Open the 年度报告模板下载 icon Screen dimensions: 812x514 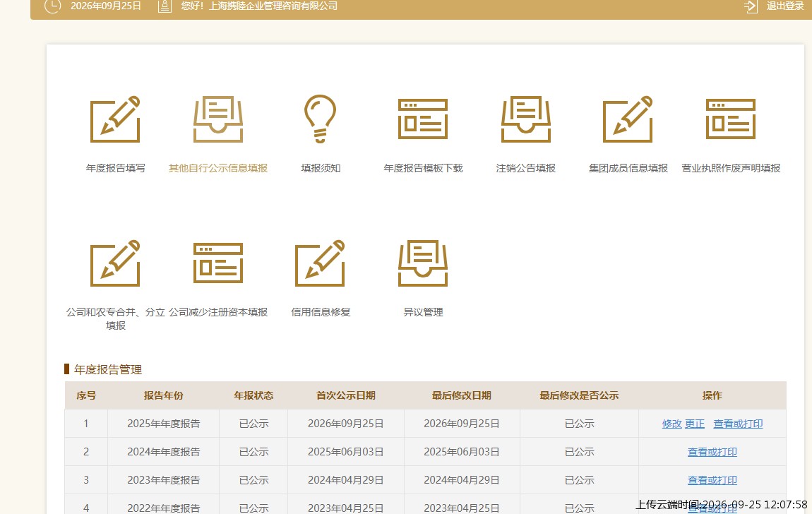(423, 119)
